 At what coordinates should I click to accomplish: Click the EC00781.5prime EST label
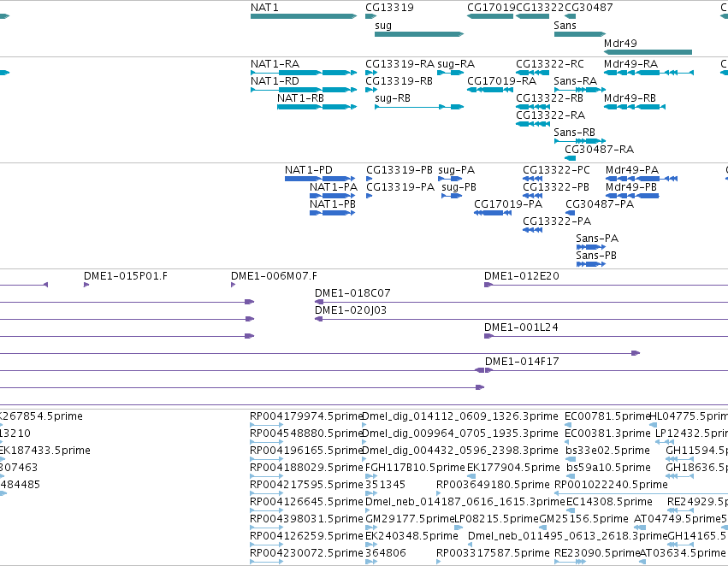point(607,416)
